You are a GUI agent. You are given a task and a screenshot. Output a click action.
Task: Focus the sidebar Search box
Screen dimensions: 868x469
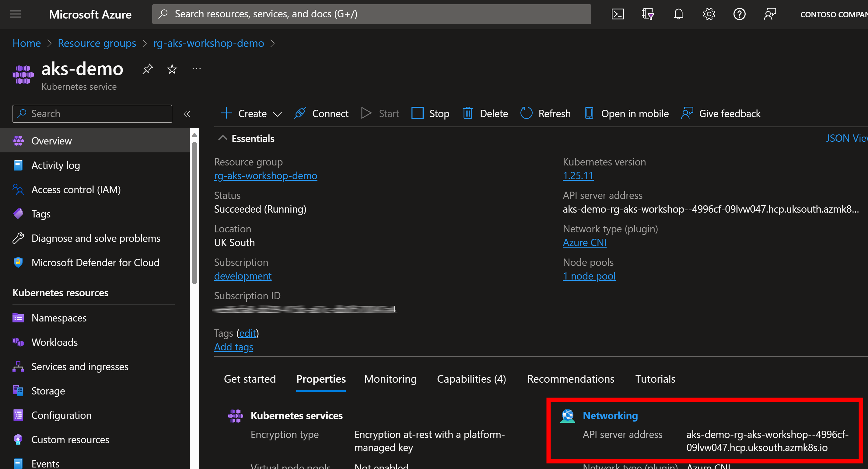92,114
